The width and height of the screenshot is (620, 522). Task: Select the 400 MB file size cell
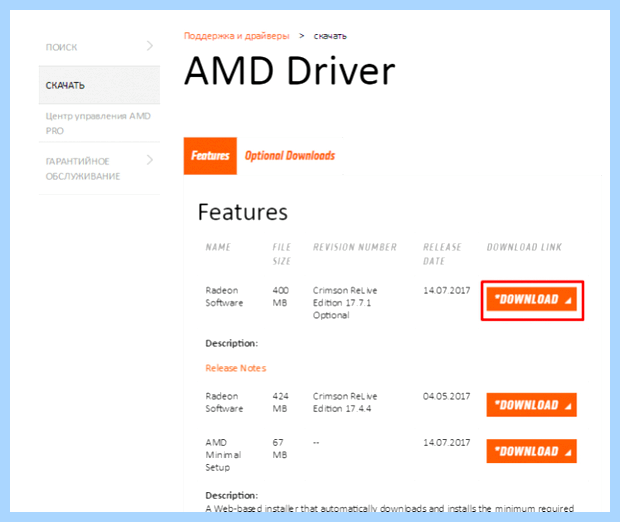[x=281, y=297]
